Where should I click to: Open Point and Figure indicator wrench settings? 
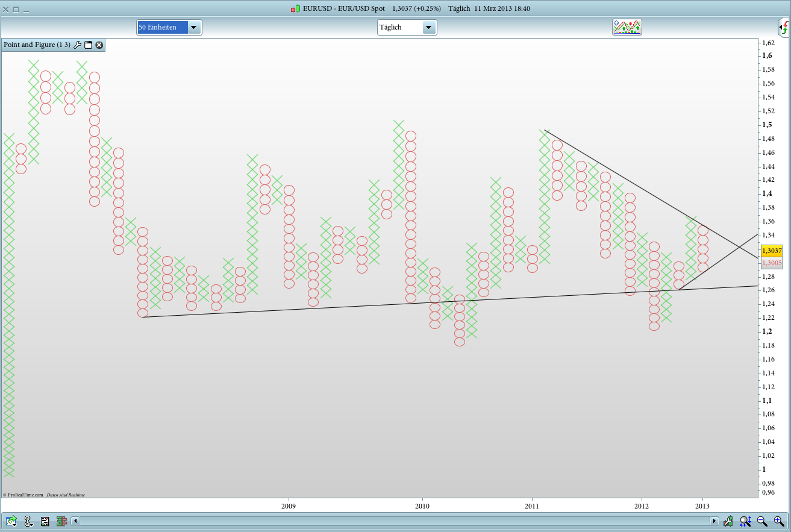point(77,45)
